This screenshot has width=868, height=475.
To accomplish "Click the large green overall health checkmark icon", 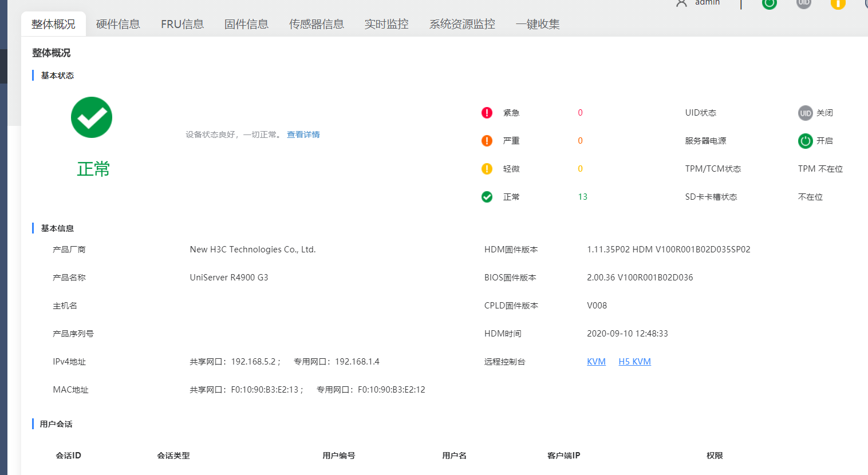I will (92, 117).
